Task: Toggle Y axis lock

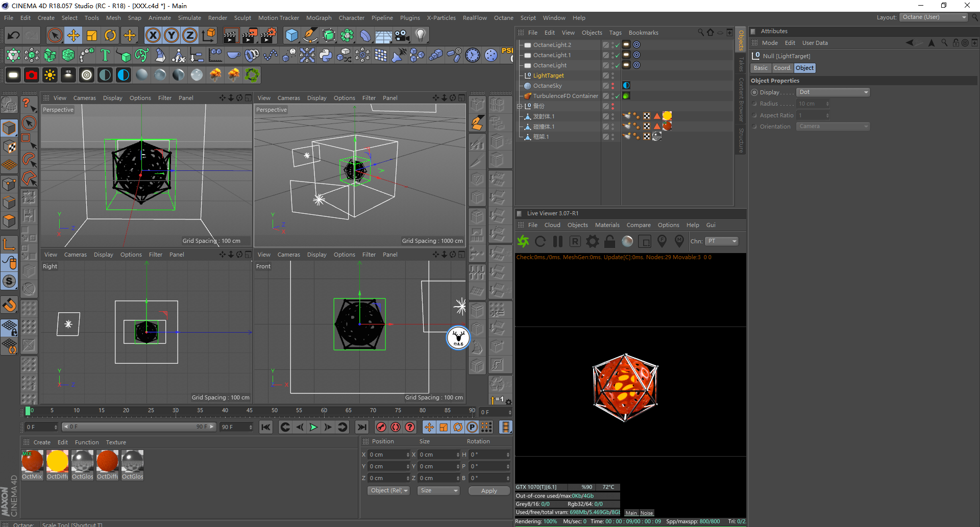Action: [171, 35]
